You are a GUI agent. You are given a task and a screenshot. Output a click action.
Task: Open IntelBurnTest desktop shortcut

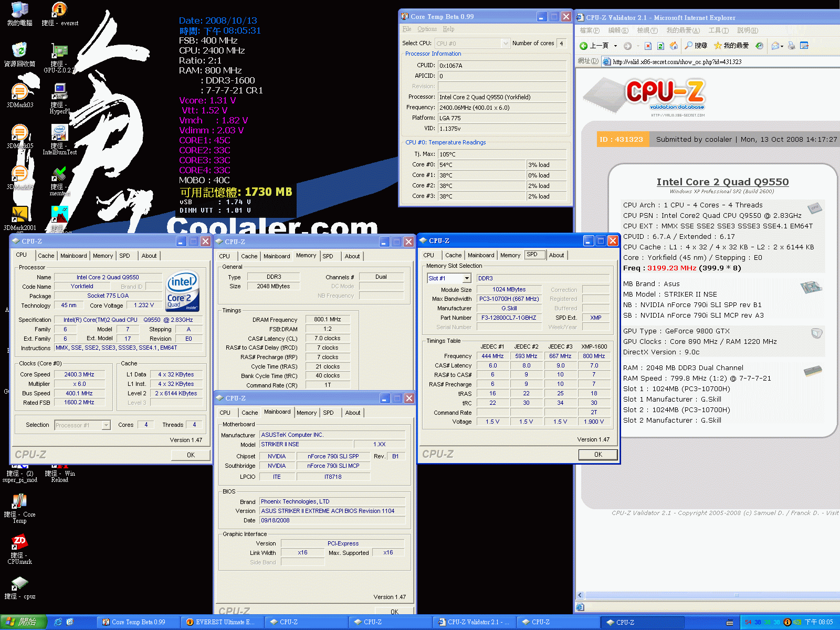point(59,140)
